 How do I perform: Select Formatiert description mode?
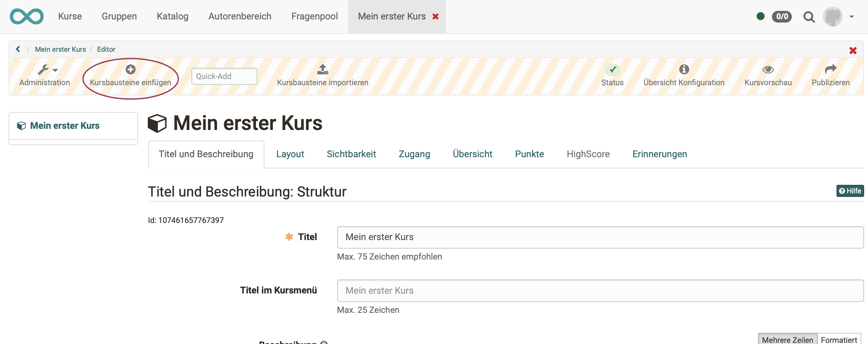pyautogui.click(x=839, y=339)
